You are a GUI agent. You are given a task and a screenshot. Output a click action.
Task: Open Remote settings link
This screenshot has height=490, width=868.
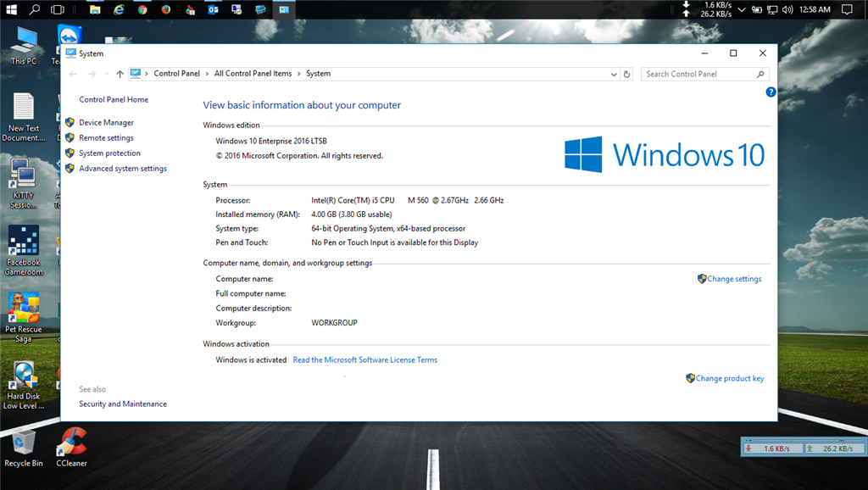pyautogui.click(x=106, y=138)
